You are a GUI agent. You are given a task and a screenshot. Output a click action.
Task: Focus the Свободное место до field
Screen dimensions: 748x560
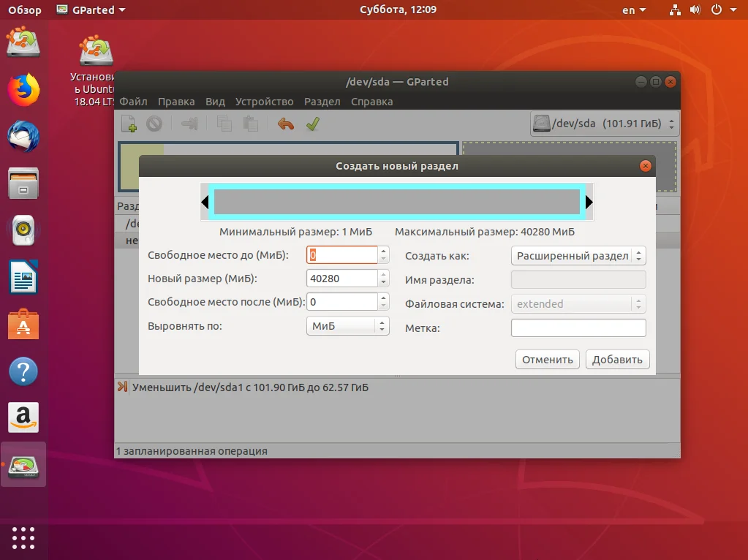[x=342, y=254]
